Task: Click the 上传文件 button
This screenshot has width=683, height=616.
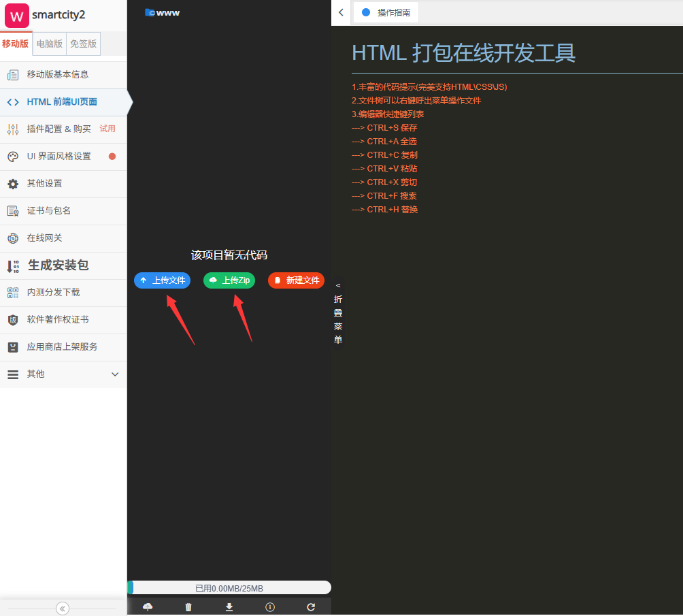Action: [162, 280]
